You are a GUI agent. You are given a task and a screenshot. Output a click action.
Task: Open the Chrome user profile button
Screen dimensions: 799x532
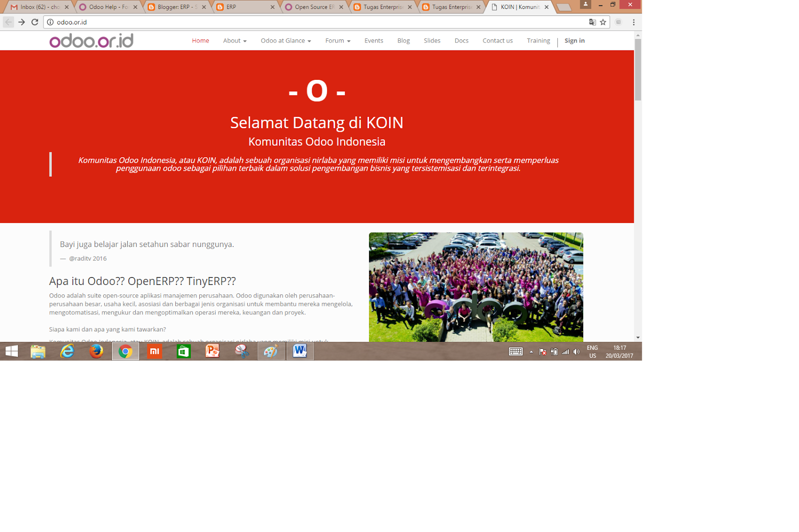pos(586,4)
